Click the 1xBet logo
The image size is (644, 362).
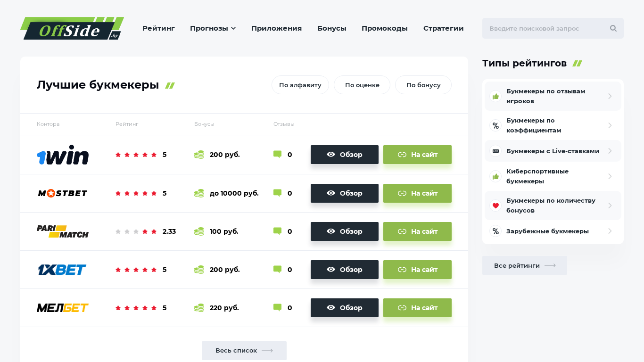pyautogui.click(x=63, y=270)
